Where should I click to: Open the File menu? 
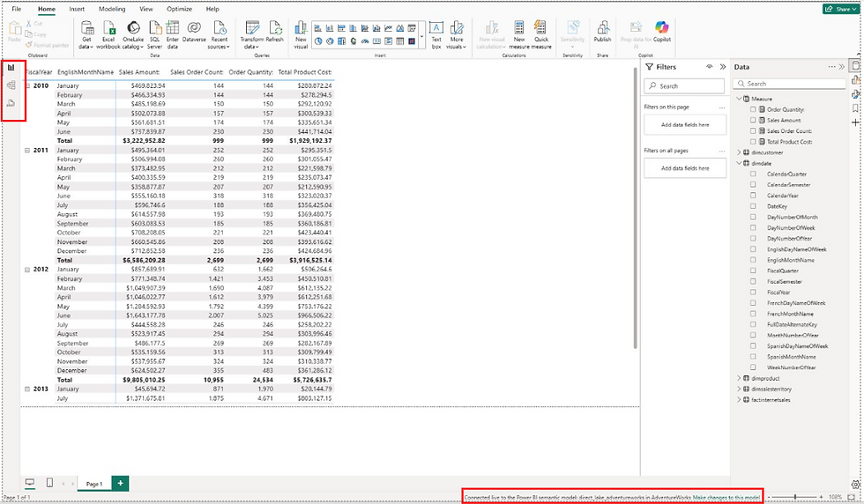pyautogui.click(x=17, y=9)
